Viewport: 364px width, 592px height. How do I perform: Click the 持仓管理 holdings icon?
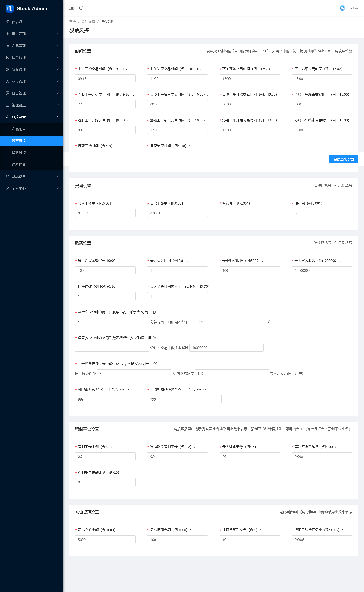coord(7,57)
